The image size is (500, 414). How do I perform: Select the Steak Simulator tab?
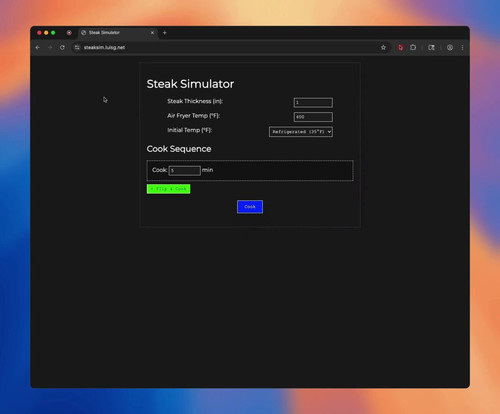[x=118, y=33]
